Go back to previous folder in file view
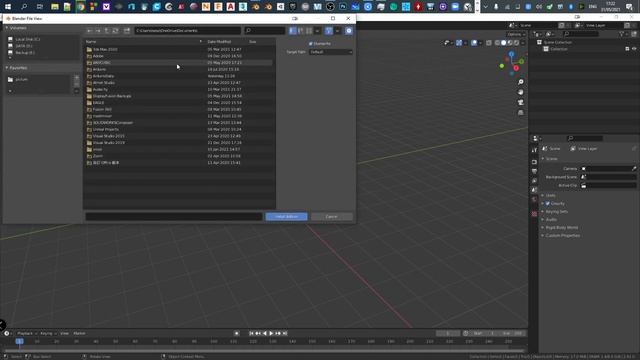The image size is (640, 360). 89,31
